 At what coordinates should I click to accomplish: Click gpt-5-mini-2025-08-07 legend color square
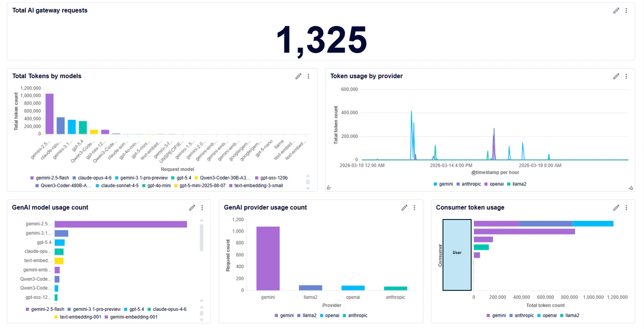pyautogui.click(x=176, y=185)
